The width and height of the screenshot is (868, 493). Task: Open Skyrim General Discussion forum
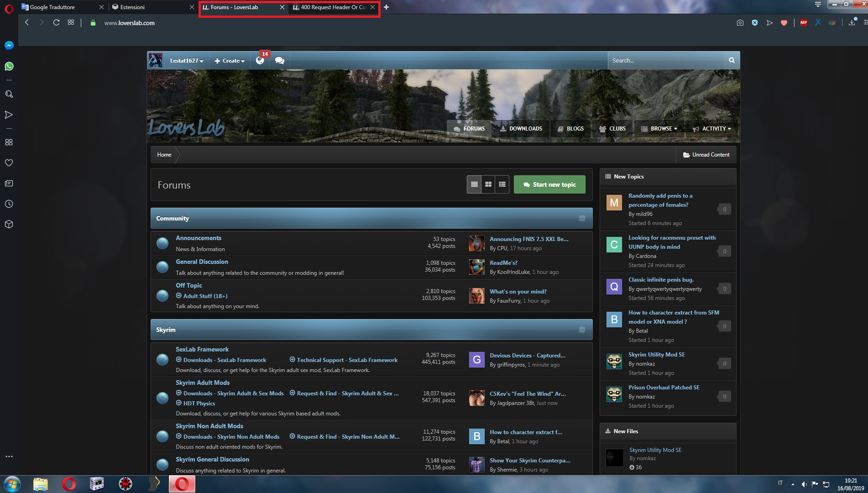pyautogui.click(x=213, y=459)
